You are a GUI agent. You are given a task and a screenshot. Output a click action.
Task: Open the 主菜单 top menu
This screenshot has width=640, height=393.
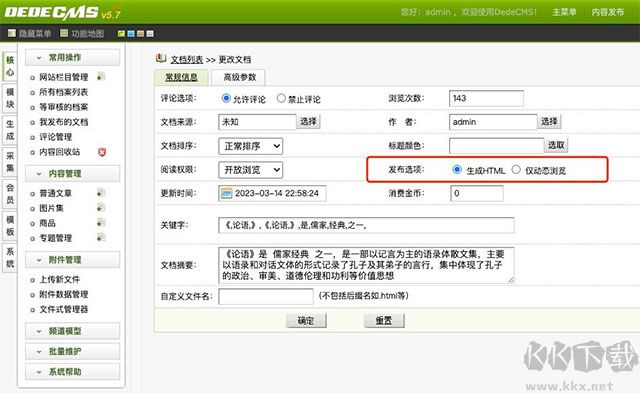pos(564,12)
